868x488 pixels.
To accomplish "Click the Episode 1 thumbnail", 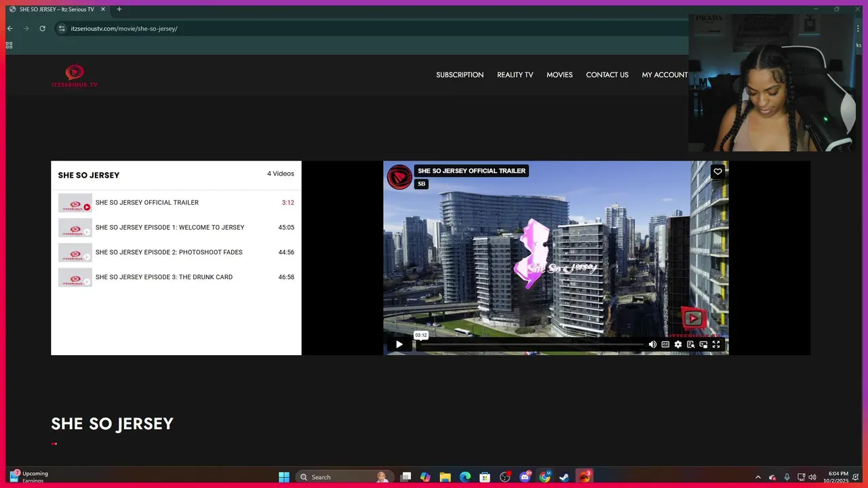I will point(75,228).
